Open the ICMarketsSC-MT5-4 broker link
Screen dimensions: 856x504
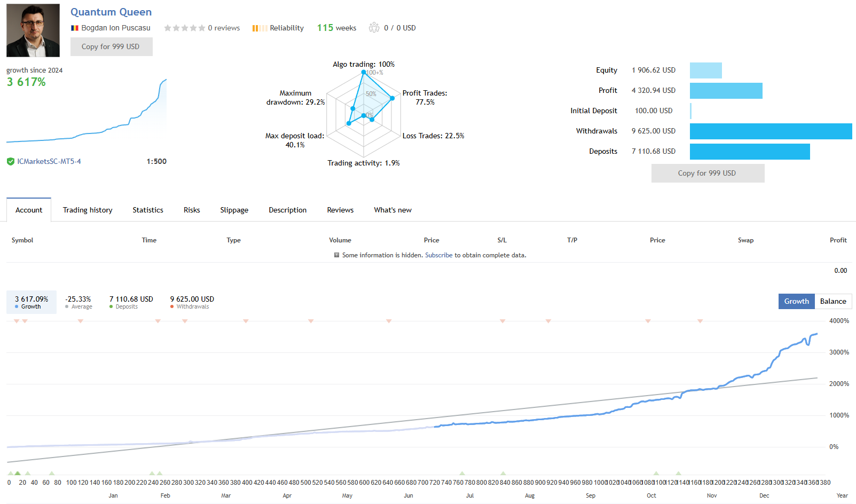(49, 161)
